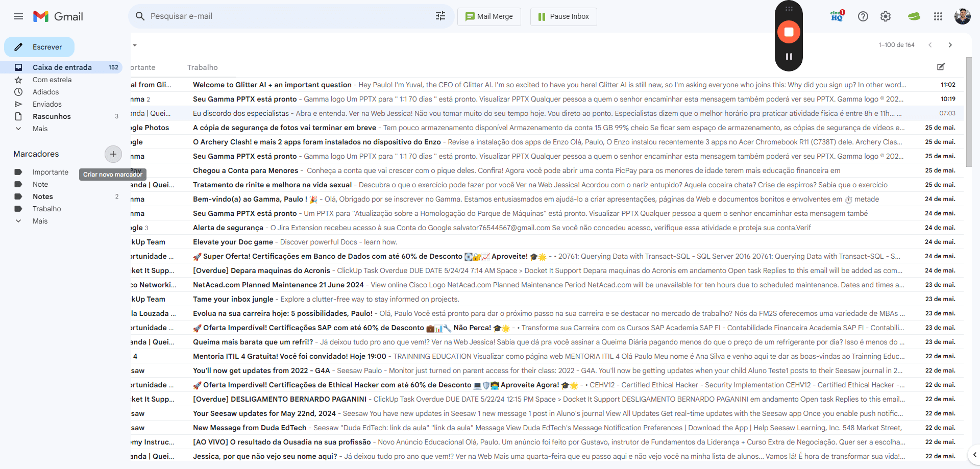Click the 1–100 de 164 page counter

(x=897, y=45)
